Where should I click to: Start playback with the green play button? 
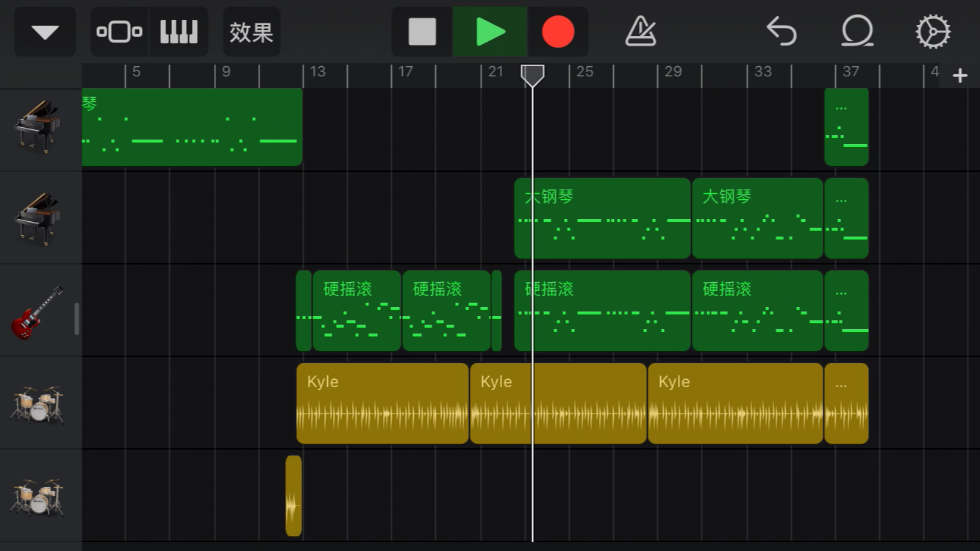[490, 32]
